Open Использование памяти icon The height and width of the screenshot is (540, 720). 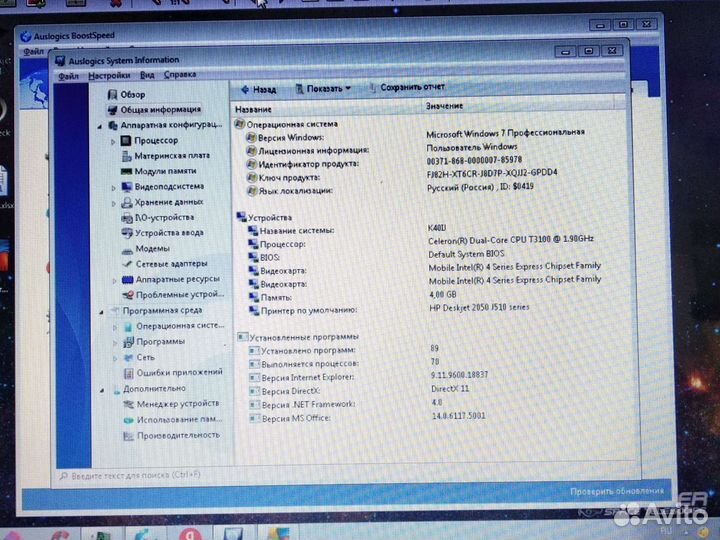pyautogui.click(x=129, y=420)
